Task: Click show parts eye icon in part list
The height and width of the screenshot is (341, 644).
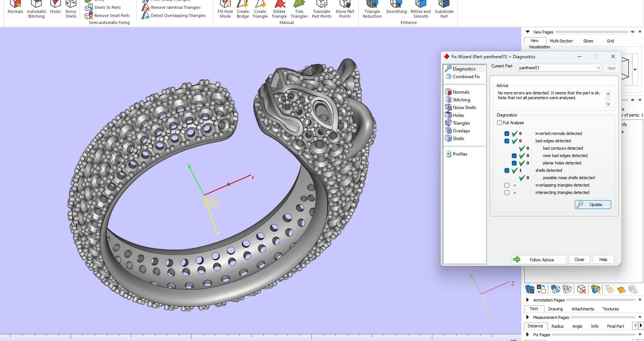Action: tap(556, 289)
